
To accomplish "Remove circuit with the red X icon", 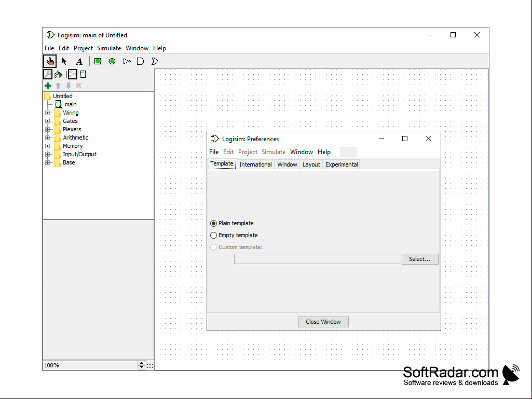I will click(79, 86).
